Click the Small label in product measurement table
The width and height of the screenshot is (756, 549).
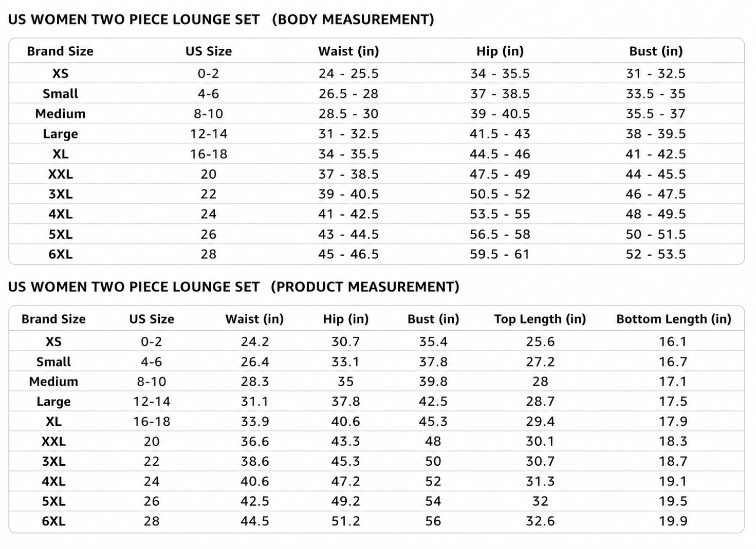point(53,362)
